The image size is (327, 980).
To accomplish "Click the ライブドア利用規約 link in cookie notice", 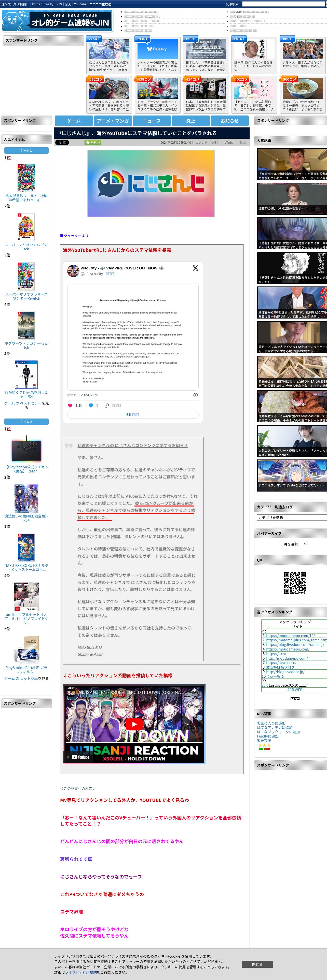I will [81, 972].
